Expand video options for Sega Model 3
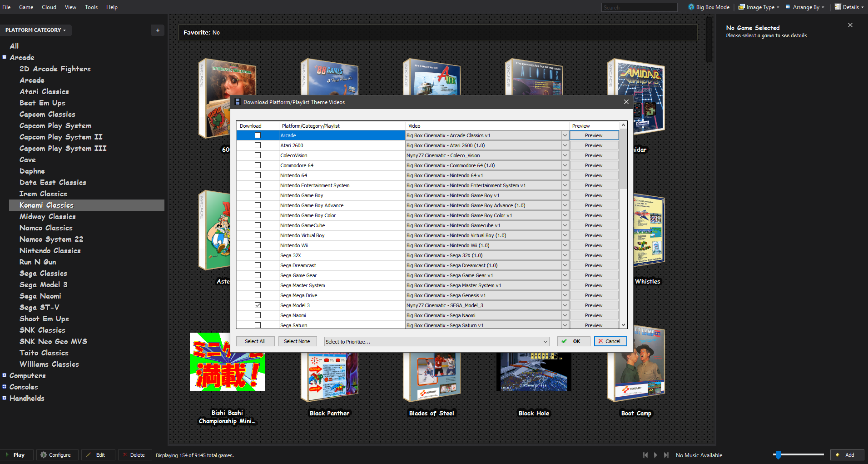This screenshot has width=868, height=464. tap(565, 305)
